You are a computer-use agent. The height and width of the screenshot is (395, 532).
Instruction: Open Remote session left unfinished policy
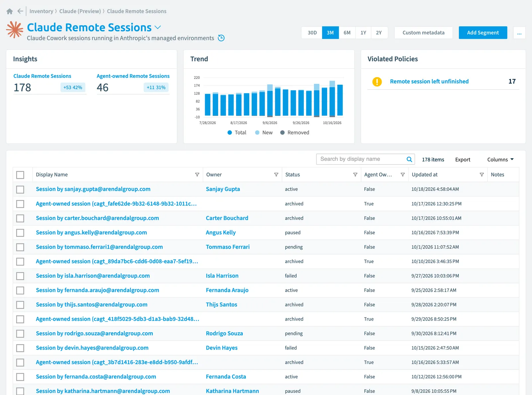click(429, 81)
